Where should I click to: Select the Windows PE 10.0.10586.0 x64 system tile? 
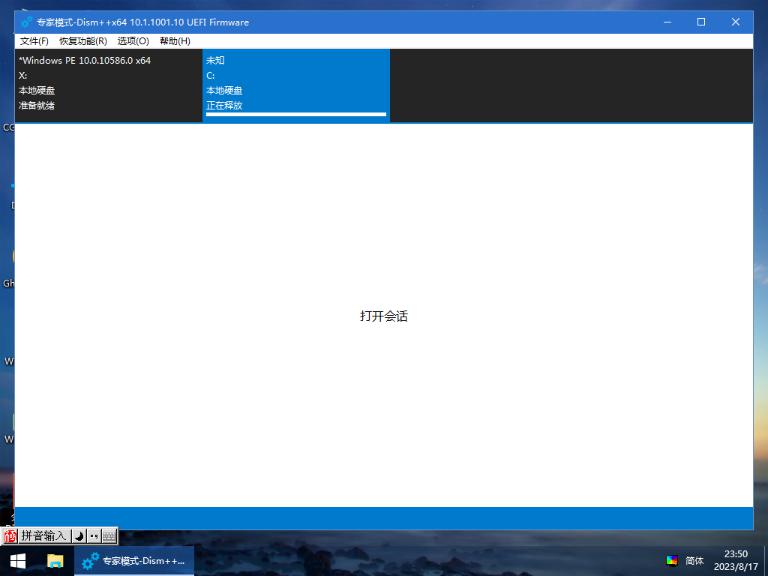pos(108,85)
